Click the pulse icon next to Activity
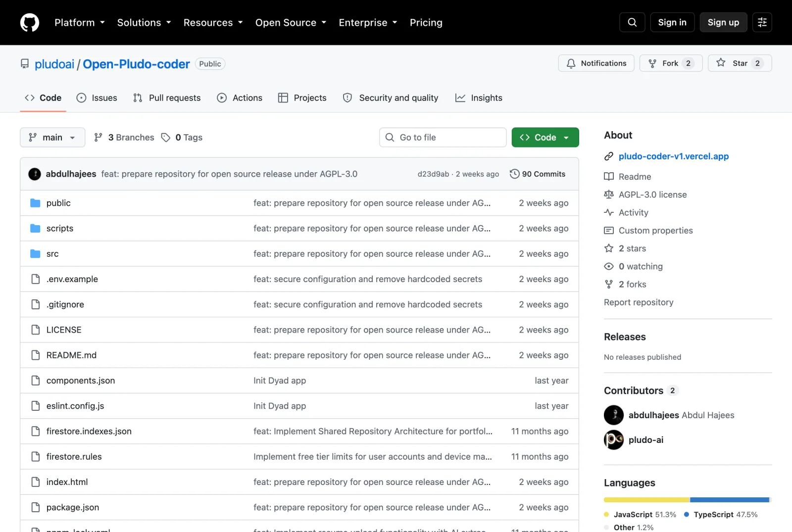The width and height of the screenshot is (792, 532). [x=609, y=212]
